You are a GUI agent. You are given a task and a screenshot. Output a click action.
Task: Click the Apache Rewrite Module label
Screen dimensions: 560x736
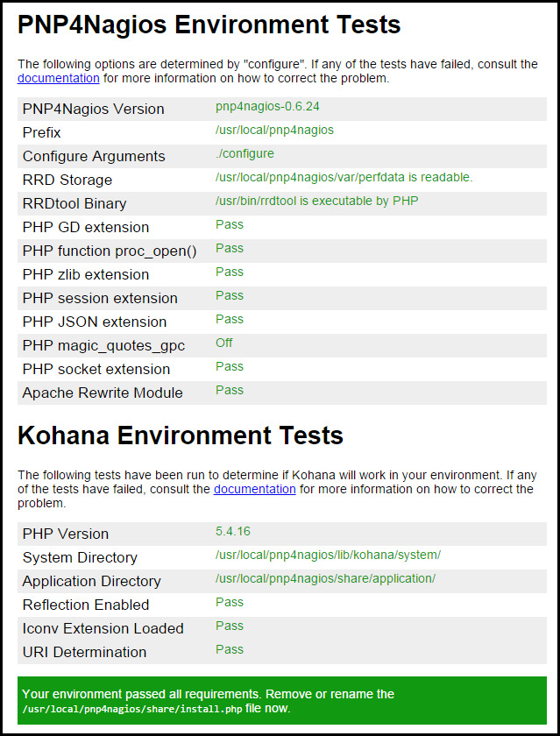tap(103, 393)
